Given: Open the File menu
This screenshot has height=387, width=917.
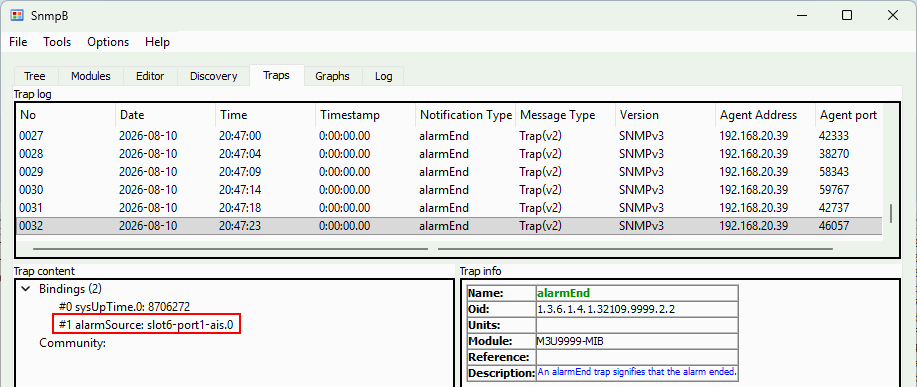Looking at the screenshot, I should click(x=18, y=42).
